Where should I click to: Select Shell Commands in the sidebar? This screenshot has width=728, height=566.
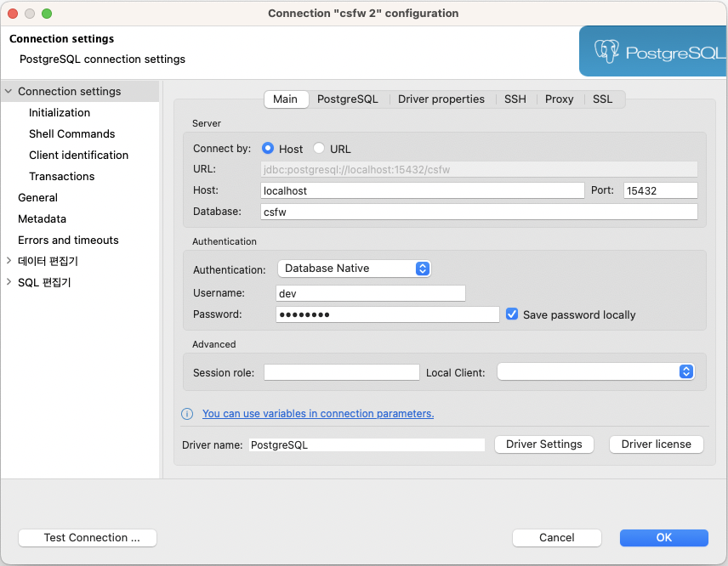[x=71, y=133]
